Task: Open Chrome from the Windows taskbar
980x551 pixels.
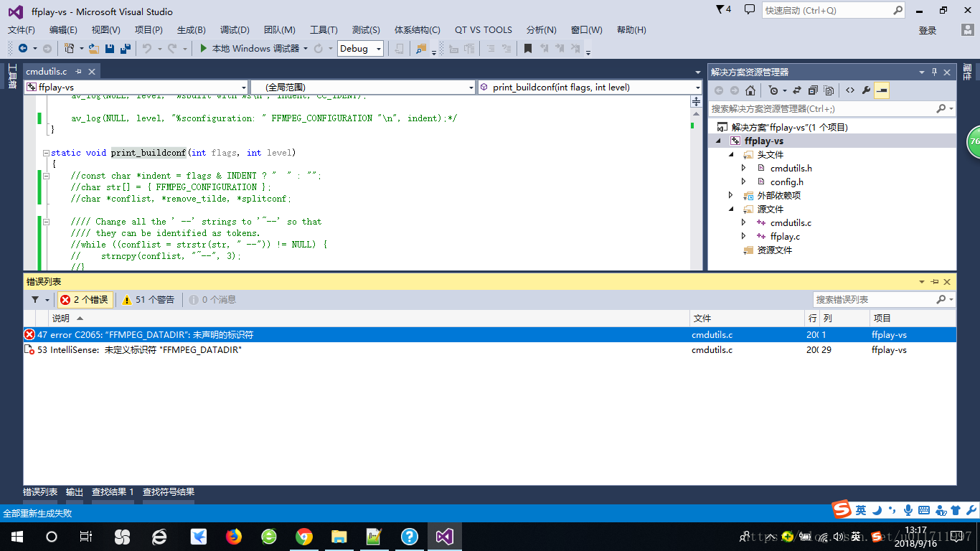Action: pos(304,536)
